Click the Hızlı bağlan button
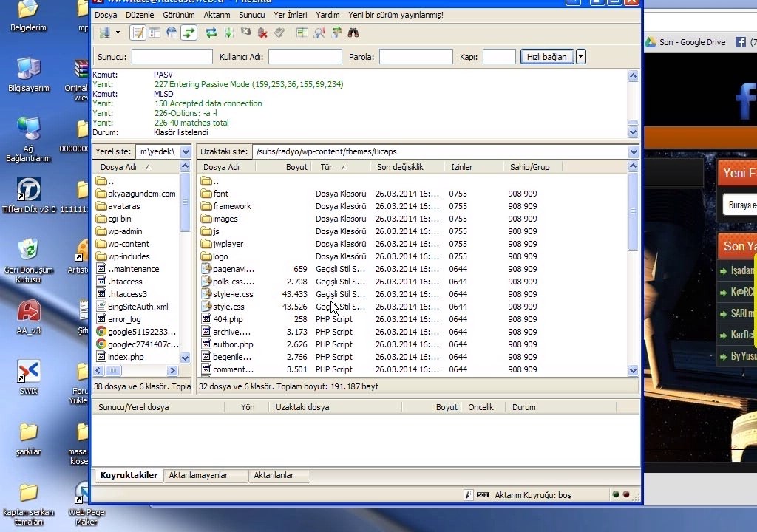 pyautogui.click(x=547, y=57)
